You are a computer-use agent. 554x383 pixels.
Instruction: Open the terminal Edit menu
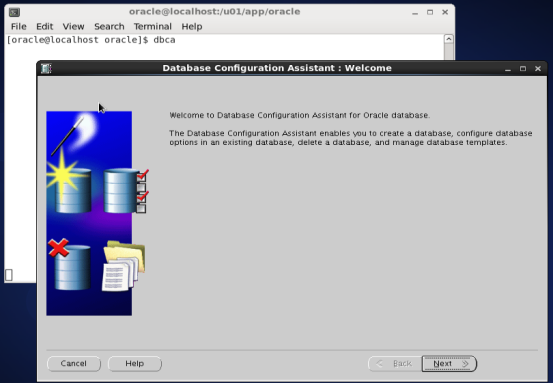pyautogui.click(x=45, y=26)
